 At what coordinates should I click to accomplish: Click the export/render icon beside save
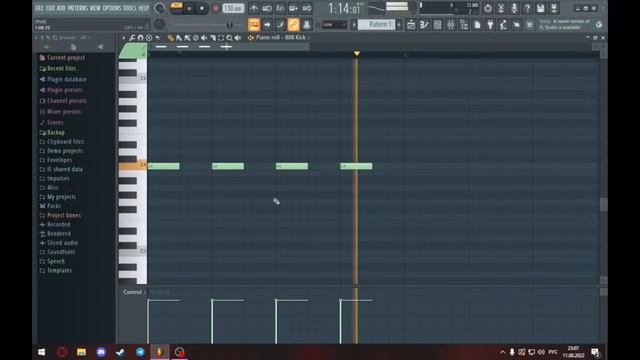[x=554, y=8]
